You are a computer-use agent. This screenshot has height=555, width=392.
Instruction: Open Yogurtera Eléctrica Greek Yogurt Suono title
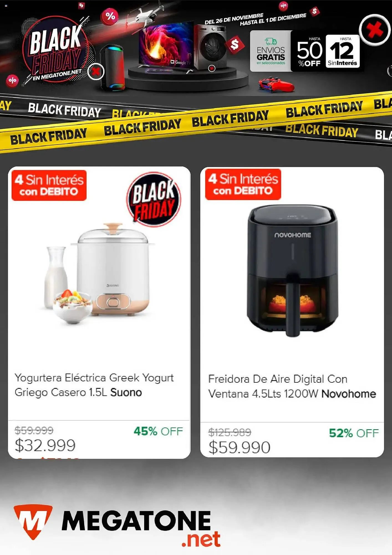point(94,385)
